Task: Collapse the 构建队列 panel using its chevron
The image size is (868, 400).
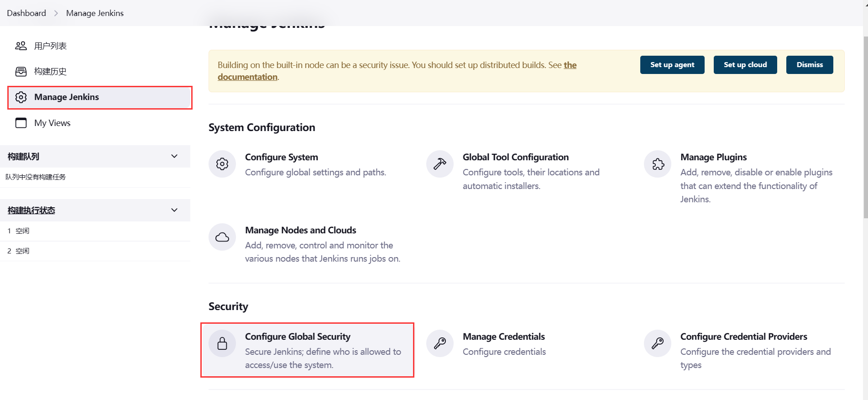Action: 174,156
